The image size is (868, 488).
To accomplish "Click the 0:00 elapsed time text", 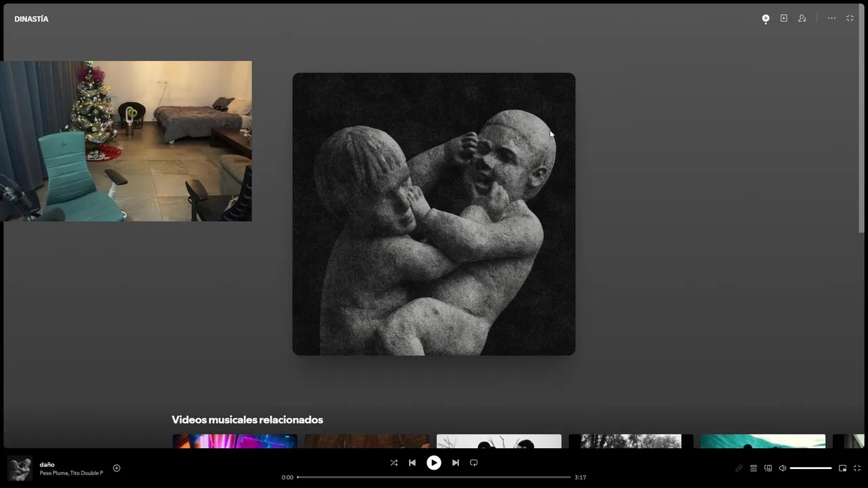I will pyautogui.click(x=288, y=477).
